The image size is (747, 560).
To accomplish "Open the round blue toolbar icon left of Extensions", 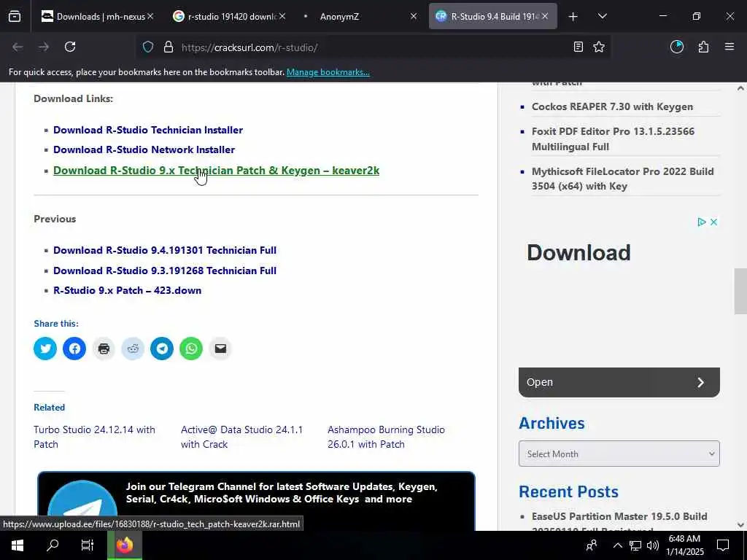I will click(x=676, y=47).
